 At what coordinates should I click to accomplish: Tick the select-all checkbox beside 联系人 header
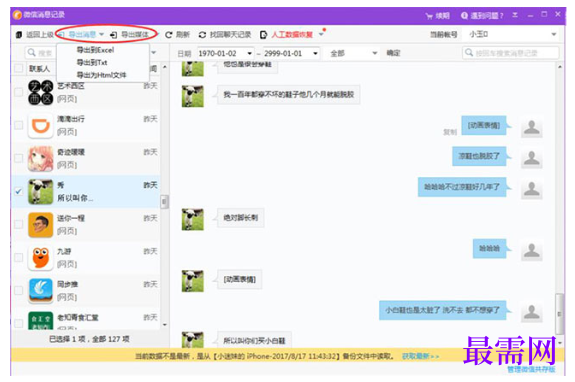tap(18, 68)
